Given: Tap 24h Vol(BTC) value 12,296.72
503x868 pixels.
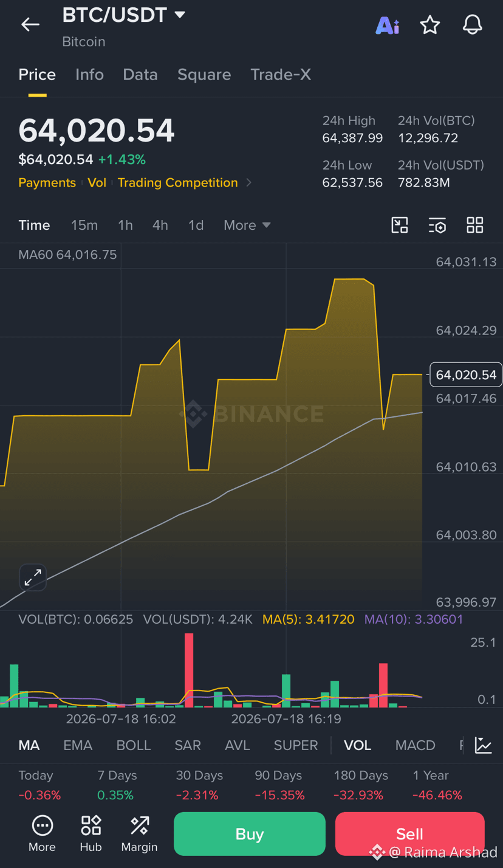Looking at the screenshot, I should pyautogui.click(x=428, y=138).
